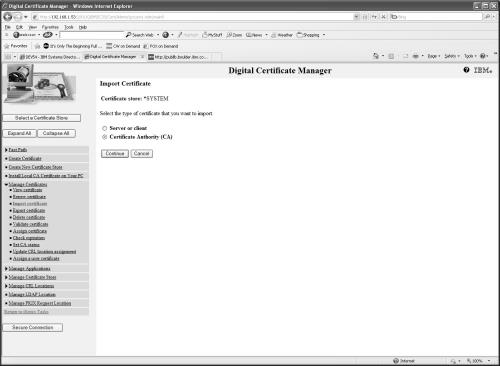
Task: Click the search magnifier icon at top right
Action: click(x=487, y=17)
